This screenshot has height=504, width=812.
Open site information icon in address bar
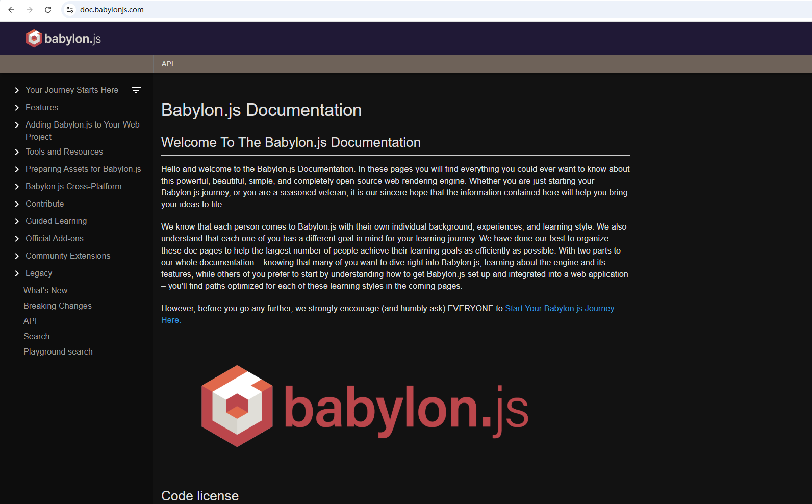point(70,10)
